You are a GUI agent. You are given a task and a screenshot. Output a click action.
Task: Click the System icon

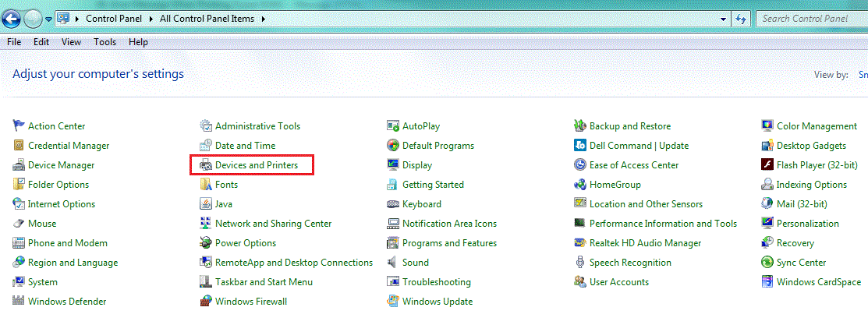pyautogui.click(x=19, y=281)
